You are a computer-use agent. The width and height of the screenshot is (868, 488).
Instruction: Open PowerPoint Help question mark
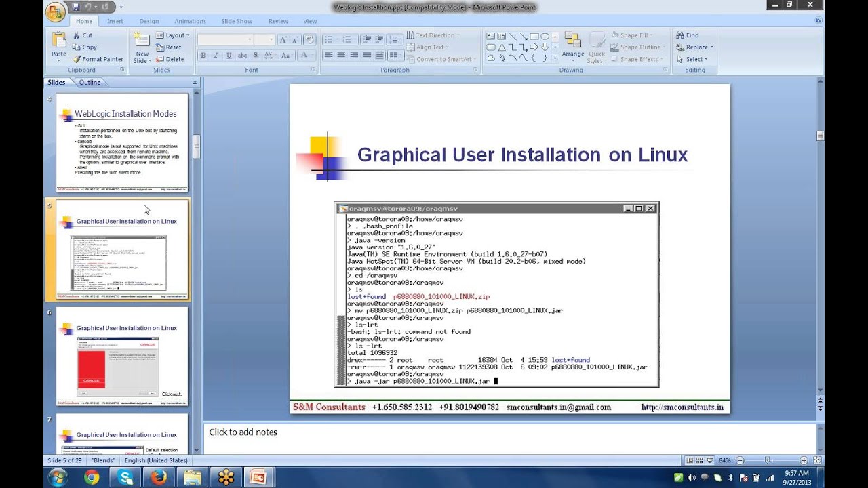click(x=818, y=21)
